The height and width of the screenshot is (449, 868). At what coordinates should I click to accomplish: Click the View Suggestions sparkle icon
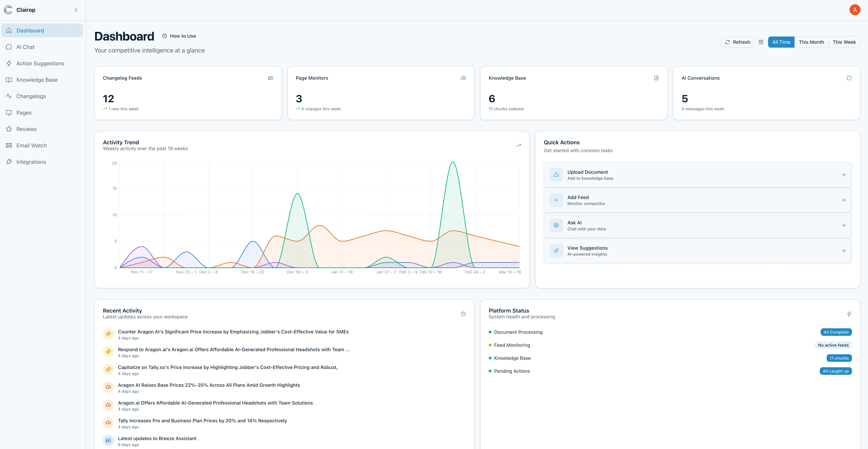(556, 251)
